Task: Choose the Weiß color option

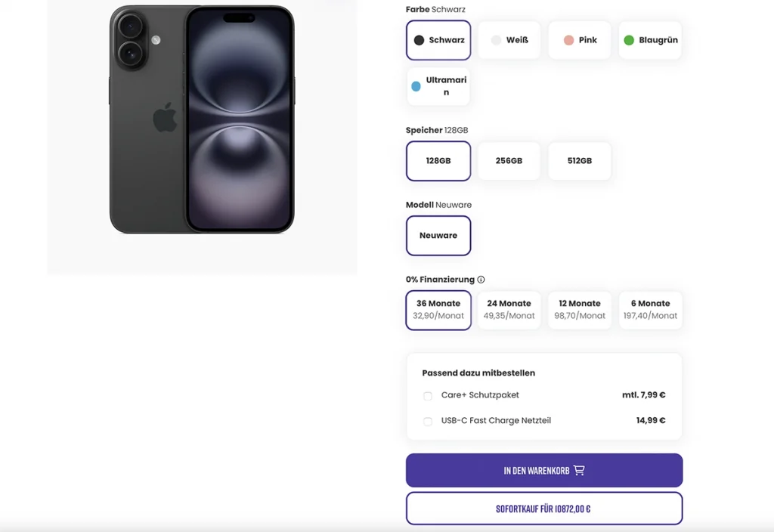Action: [509, 40]
